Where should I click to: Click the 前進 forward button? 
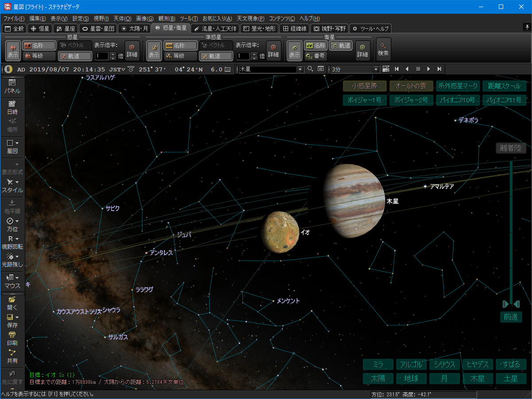(511, 317)
